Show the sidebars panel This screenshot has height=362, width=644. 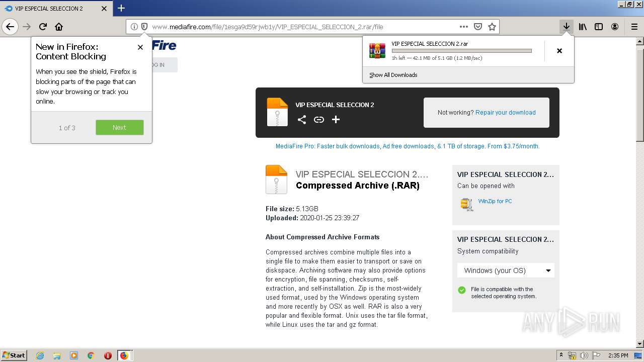tap(599, 27)
